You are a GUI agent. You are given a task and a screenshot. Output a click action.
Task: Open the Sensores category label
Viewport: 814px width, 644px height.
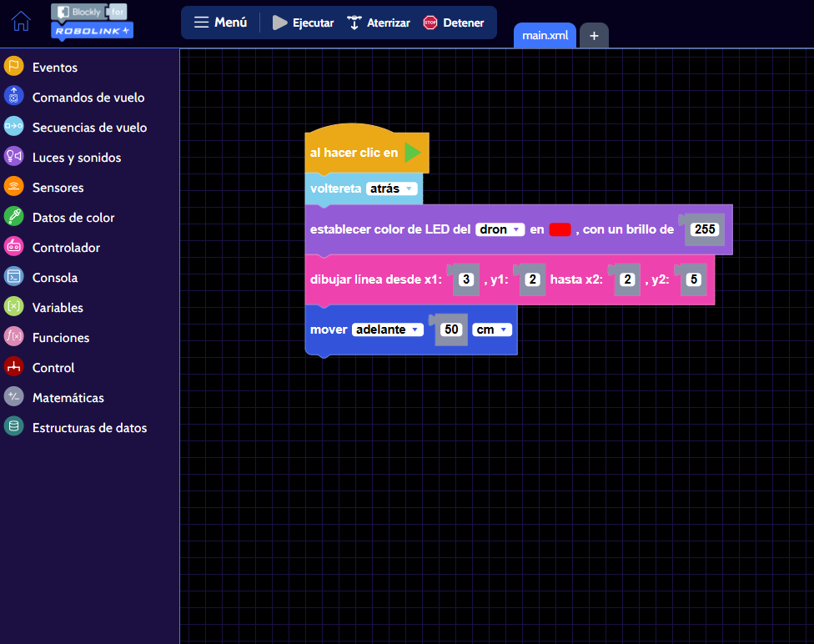pyautogui.click(x=58, y=188)
